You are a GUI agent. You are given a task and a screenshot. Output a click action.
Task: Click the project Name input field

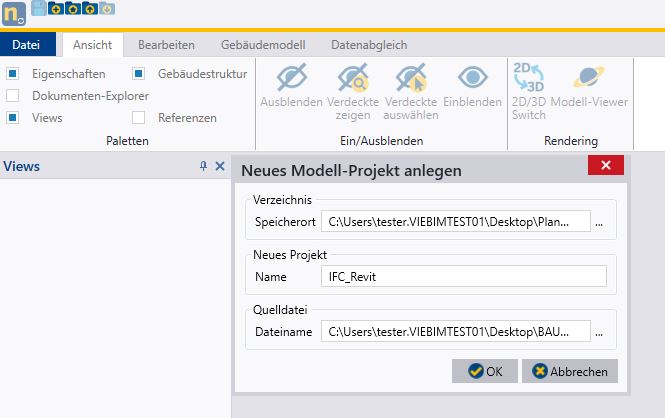tap(463, 276)
